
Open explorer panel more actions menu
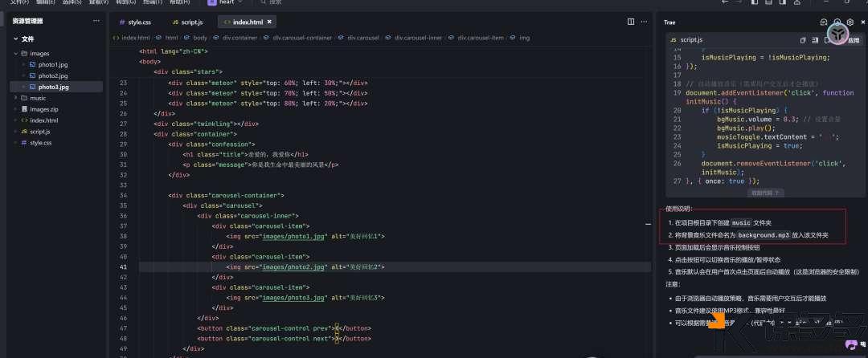tap(100, 22)
